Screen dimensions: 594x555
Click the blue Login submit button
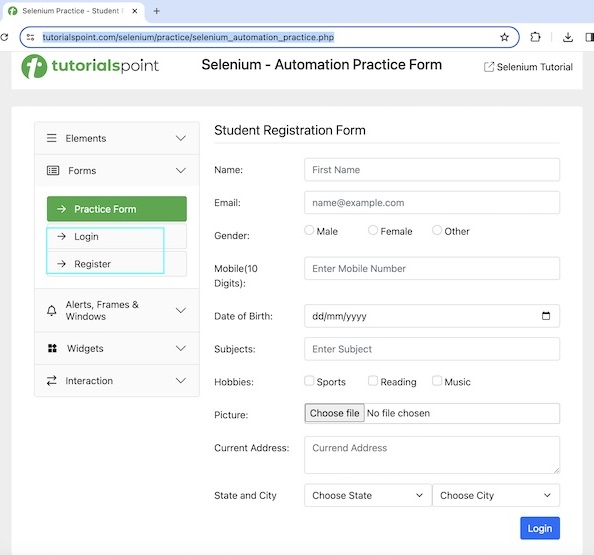tap(539, 528)
